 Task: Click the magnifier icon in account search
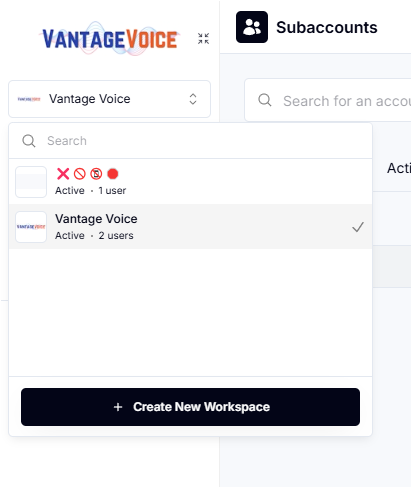pyautogui.click(x=265, y=100)
